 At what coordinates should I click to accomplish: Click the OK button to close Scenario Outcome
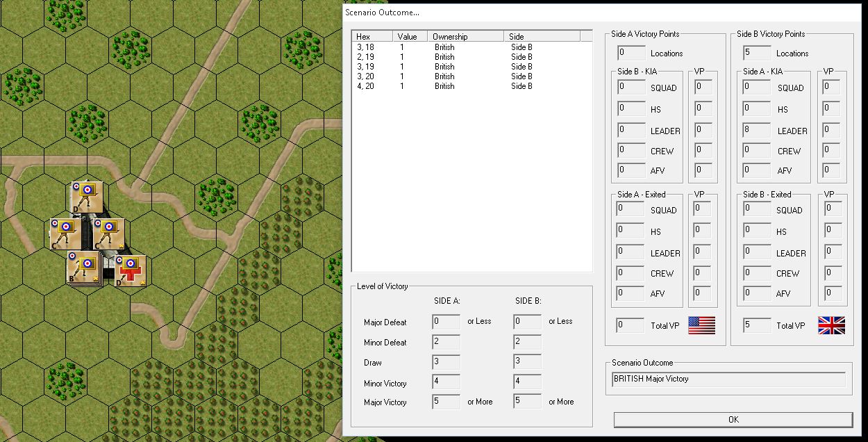point(733,420)
